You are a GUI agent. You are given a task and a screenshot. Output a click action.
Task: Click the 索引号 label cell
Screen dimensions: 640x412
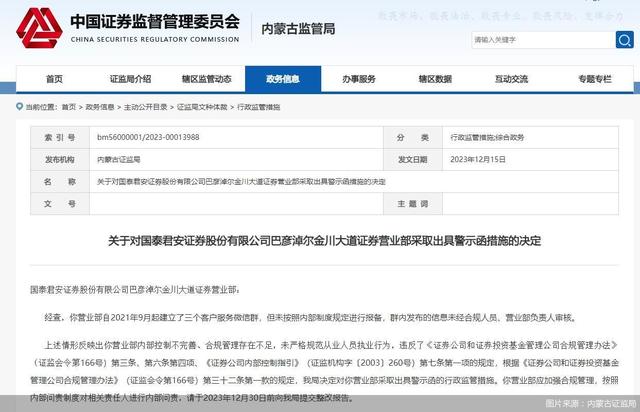60,138
